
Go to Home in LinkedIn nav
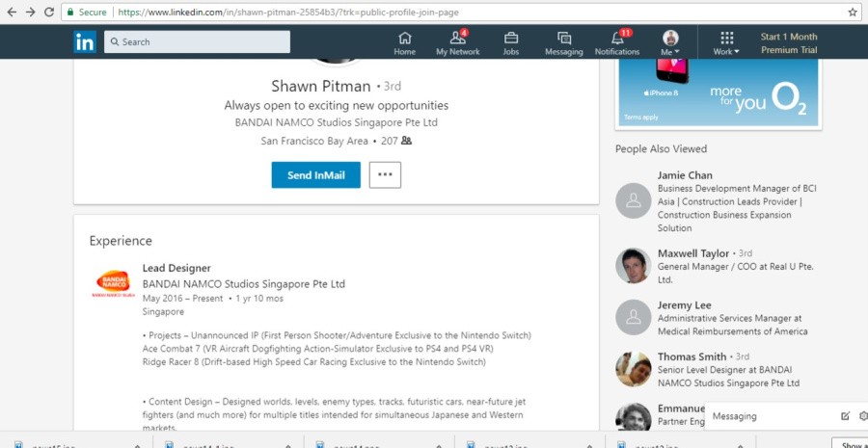[405, 43]
